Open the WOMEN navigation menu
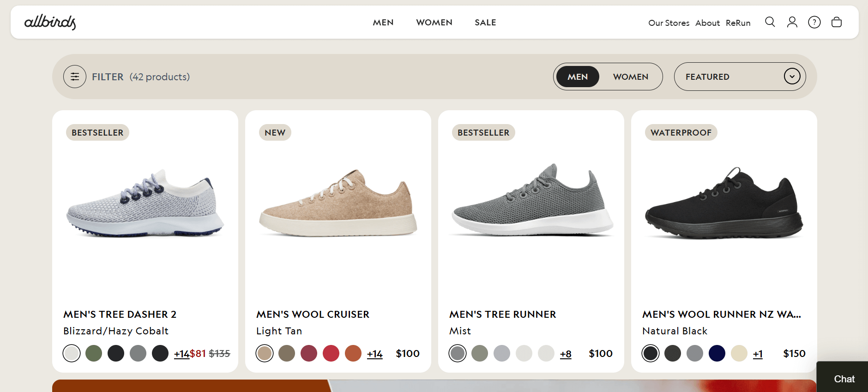Viewport: 868px width, 392px height. [434, 23]
